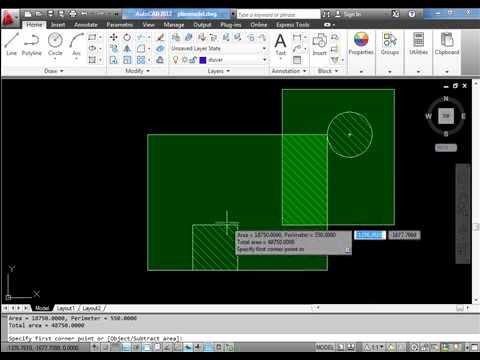Expand the Block panel
480x360 pixels.
click(x=328, y=71)
